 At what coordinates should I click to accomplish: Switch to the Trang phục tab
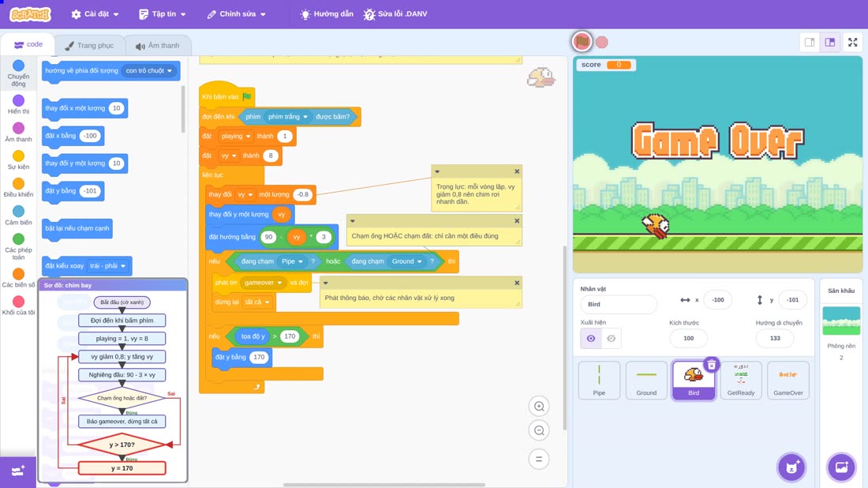pyautogui.click(x=89, y=46)
